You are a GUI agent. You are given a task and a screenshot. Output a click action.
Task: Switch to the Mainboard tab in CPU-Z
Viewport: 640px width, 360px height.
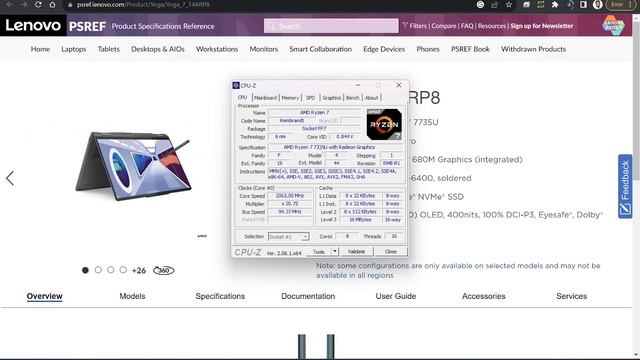265,98
